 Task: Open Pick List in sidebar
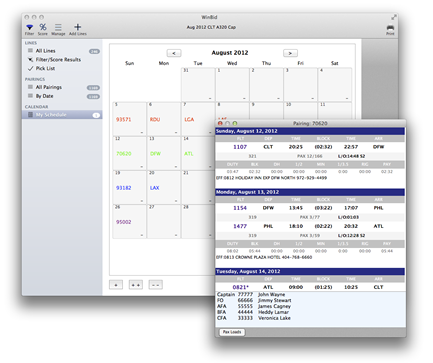[45, 68]
